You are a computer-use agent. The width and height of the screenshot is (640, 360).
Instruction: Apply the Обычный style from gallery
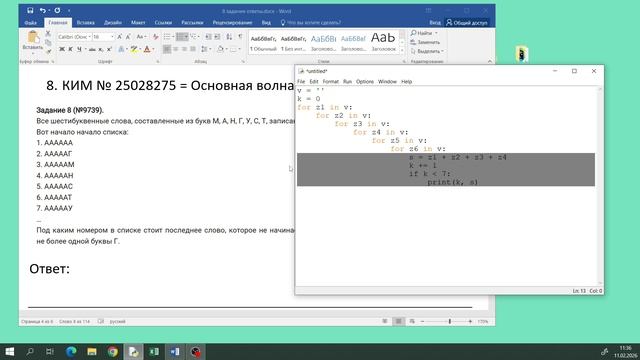pos(263,43)
